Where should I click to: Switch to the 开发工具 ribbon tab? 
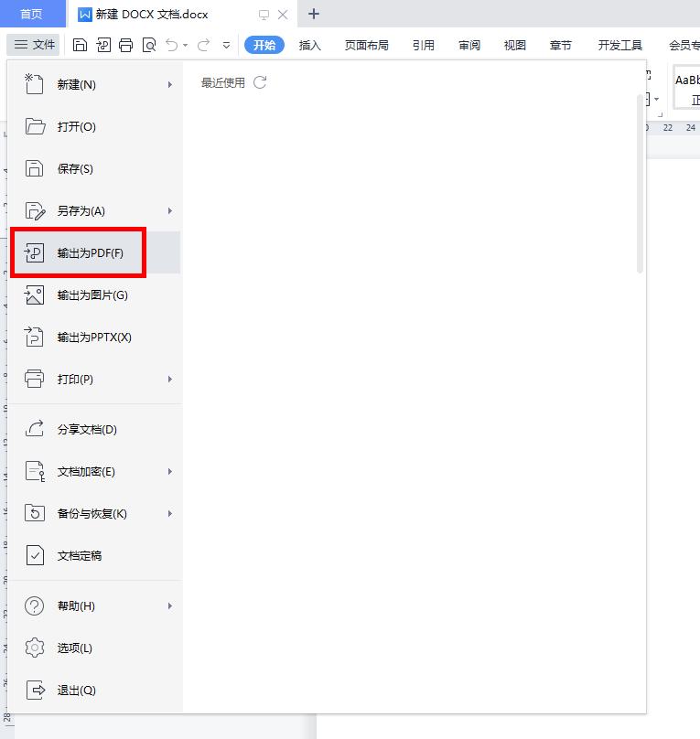tap(619, 45)
